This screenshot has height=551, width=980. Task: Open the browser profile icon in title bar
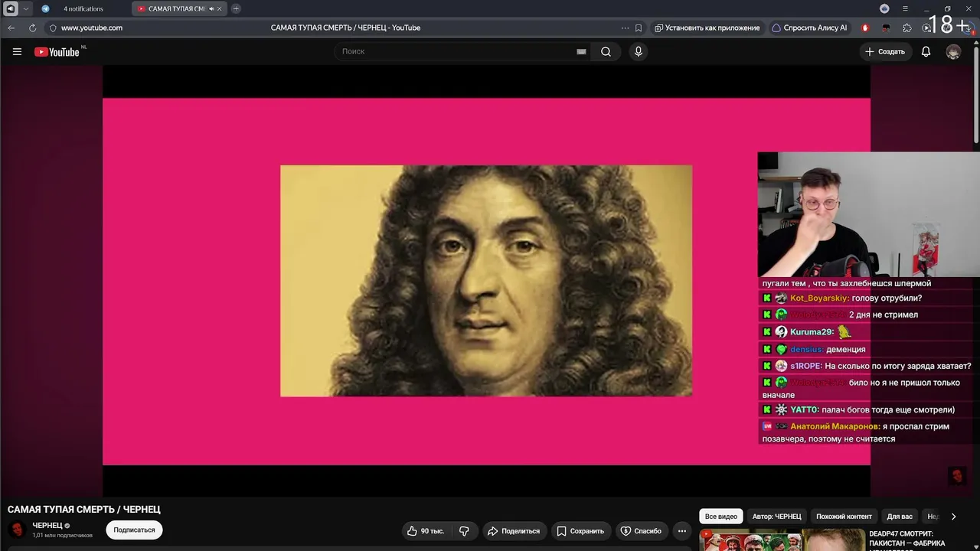point(885,8)
